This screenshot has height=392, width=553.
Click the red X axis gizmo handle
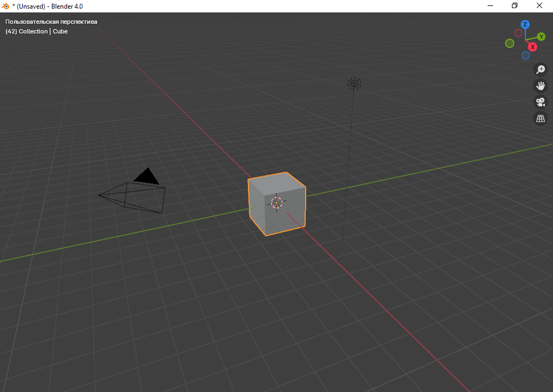pyautogui.click(x=532, y=47)
